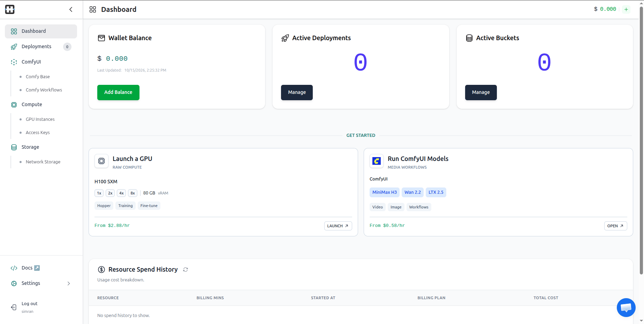This screenshot has height=324, width=644.
Task: Open the ComfyUI sidebar section
Action: point(41,62)
